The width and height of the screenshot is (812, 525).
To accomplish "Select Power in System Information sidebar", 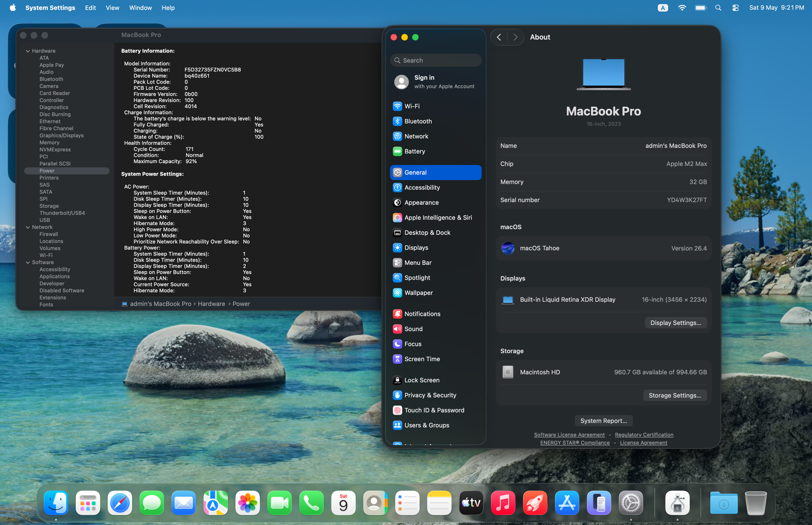I will [x=67, y=171].
